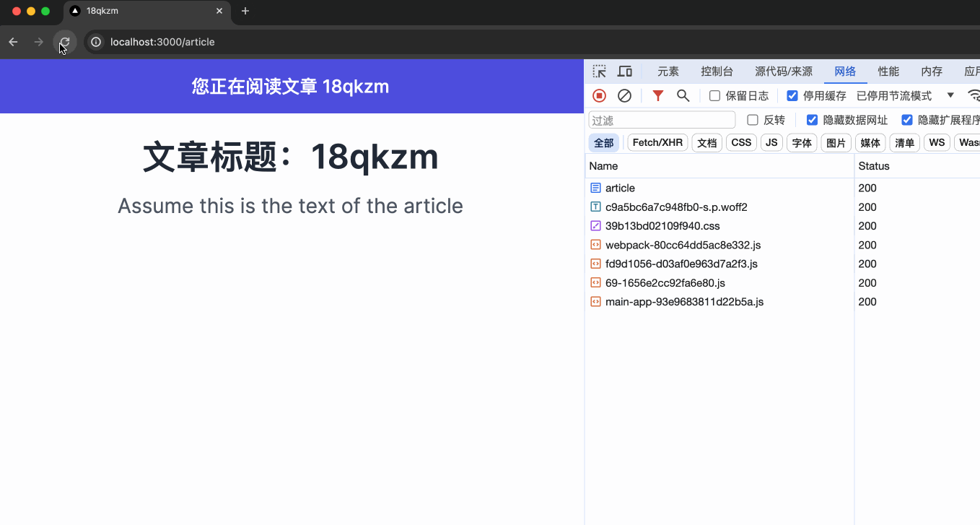Viewport: 980px width, 525px height.
Task: Click in the 过滤 filter input field
Action: click(x=660, y=119)
